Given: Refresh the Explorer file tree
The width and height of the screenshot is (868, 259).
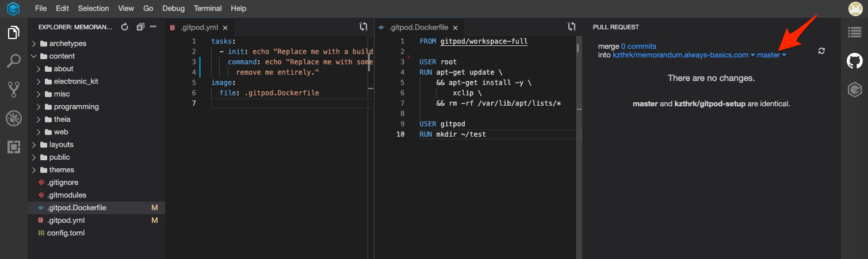Looking at the screenshot, I should point(125,27).
